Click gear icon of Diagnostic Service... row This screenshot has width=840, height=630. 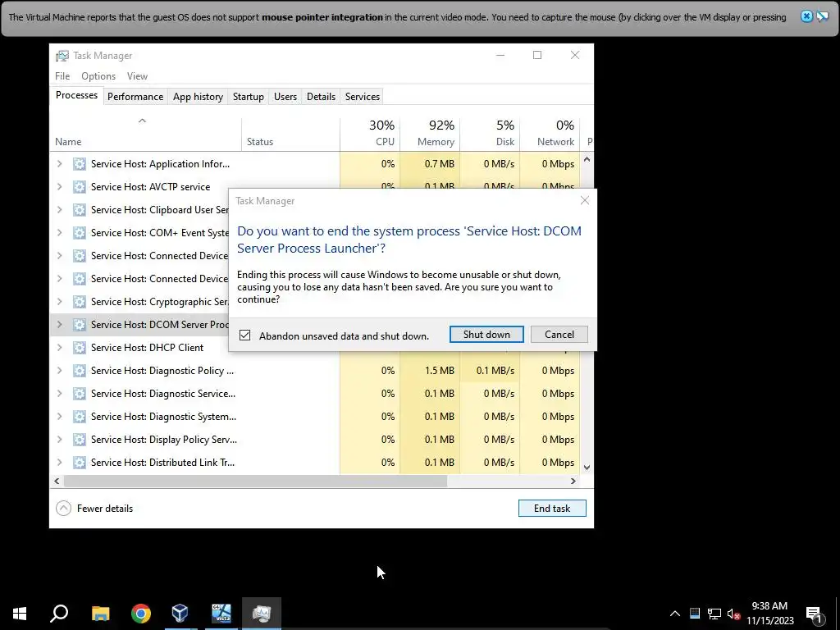click(x=80, y=394)
